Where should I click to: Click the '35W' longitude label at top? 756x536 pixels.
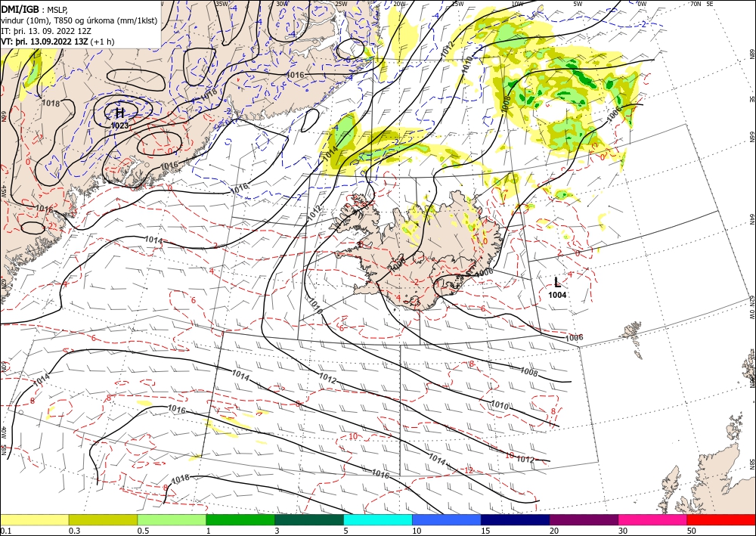point(222,3)
